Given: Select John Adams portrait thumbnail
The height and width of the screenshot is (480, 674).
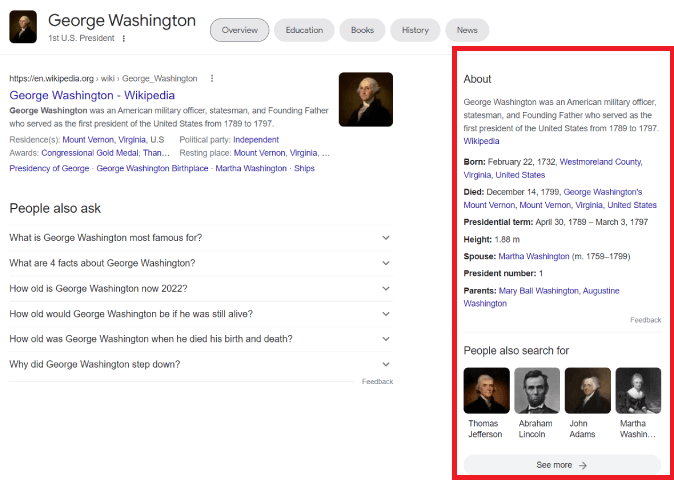Looking at the screenshot, I should (588, 390).
